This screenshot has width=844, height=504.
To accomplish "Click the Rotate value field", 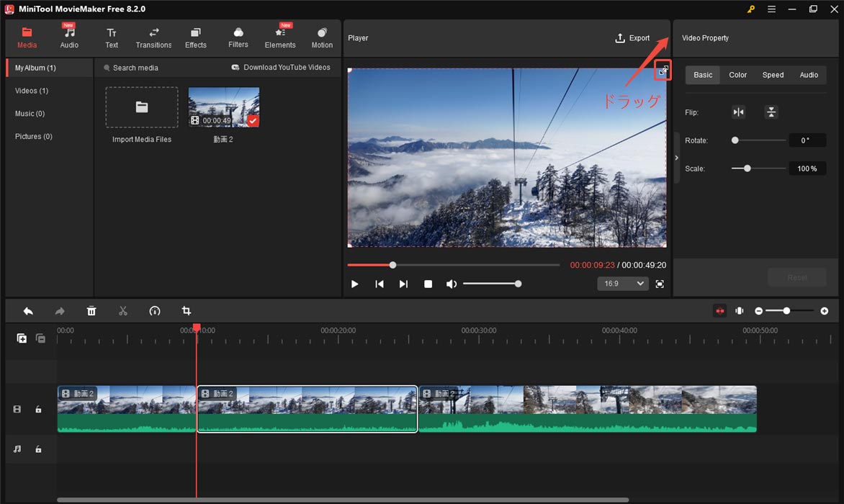I will pyautogui.click(x=807, y=140).
